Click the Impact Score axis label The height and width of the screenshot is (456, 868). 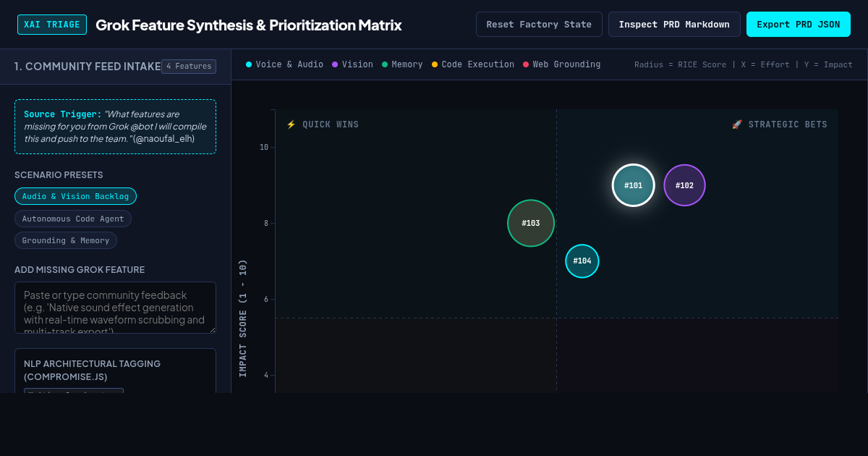click(243, 318)
